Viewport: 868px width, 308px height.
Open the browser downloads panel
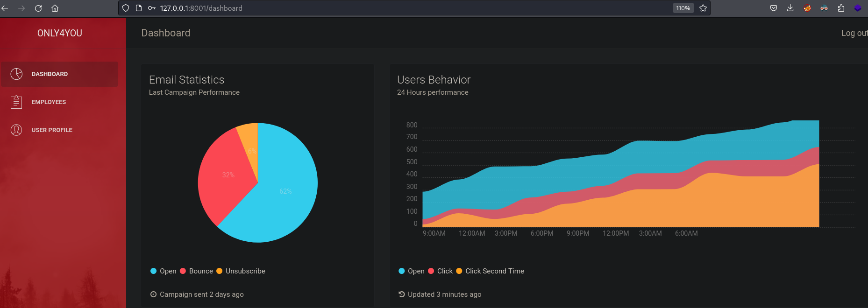pyautogui.click(x=790, y=8)
